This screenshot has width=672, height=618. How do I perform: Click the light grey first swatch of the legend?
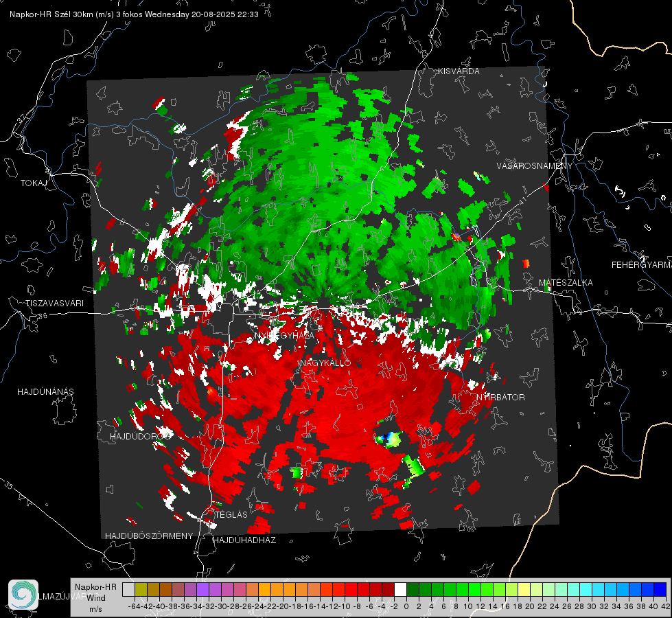[x=128, y=590]
